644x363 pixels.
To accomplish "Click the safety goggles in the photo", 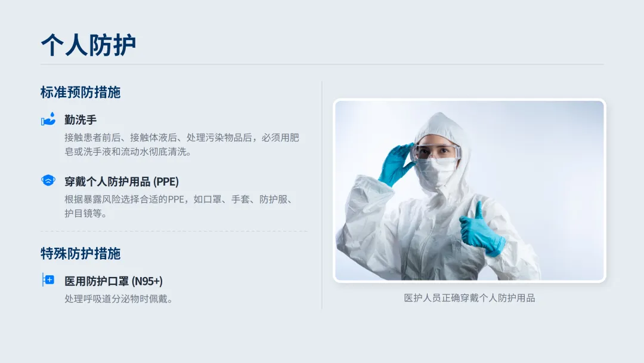I will coord(435,152).
